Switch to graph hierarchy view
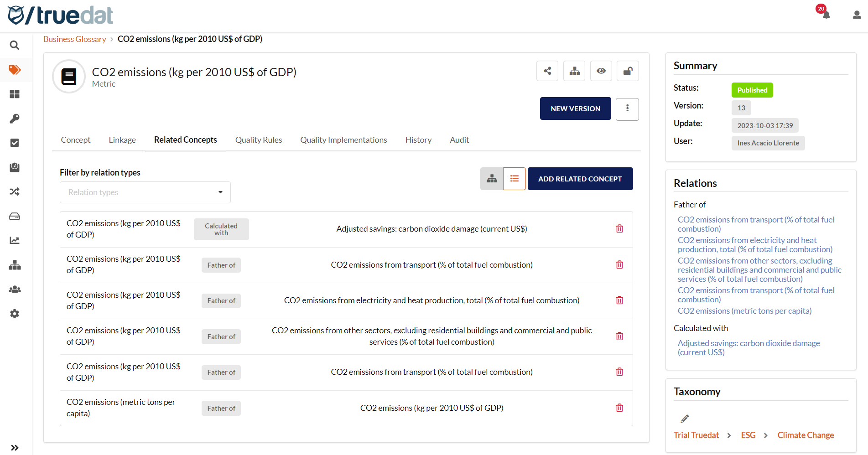The width and height of the screenshot is (868, 455). [x=492, y=179]
